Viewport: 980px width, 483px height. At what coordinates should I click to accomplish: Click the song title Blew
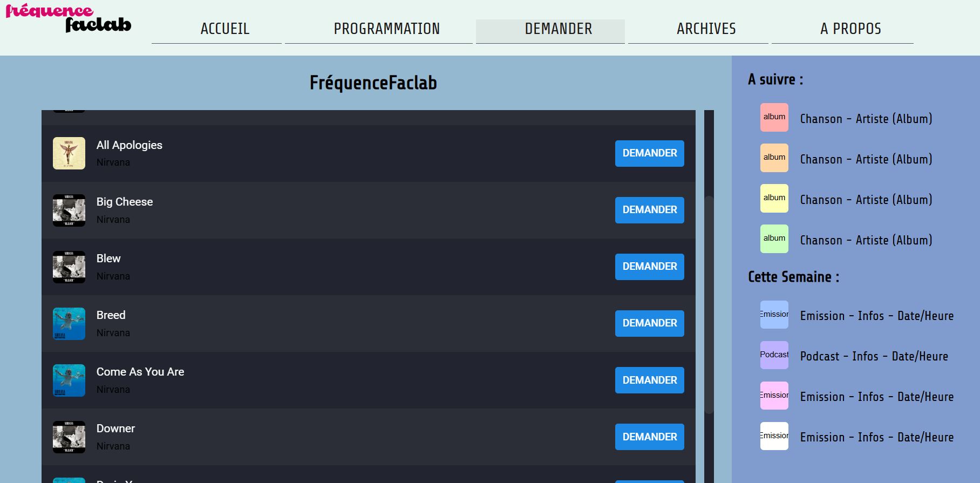point(108,258)
